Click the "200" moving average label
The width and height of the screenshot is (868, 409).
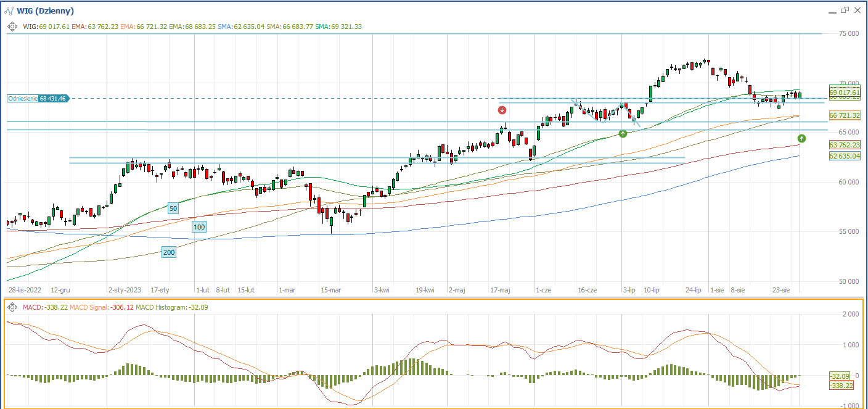pyautogui.click(x=168, y=252)
